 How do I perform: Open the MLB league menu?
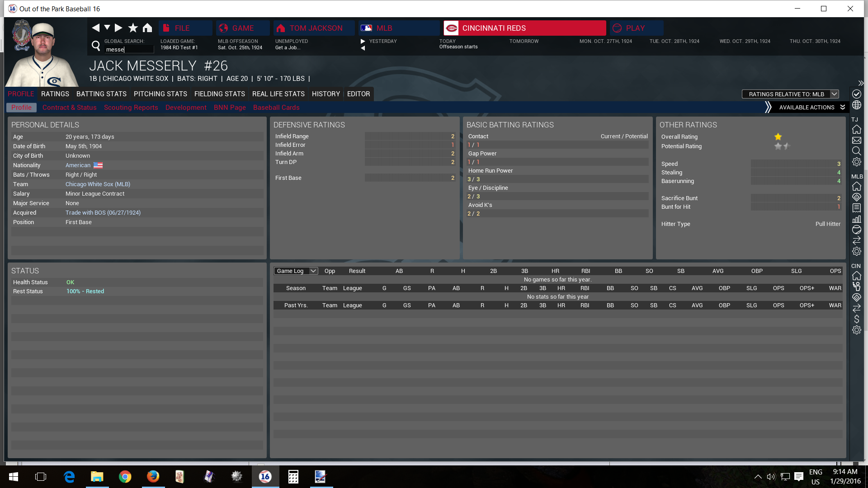399,28
